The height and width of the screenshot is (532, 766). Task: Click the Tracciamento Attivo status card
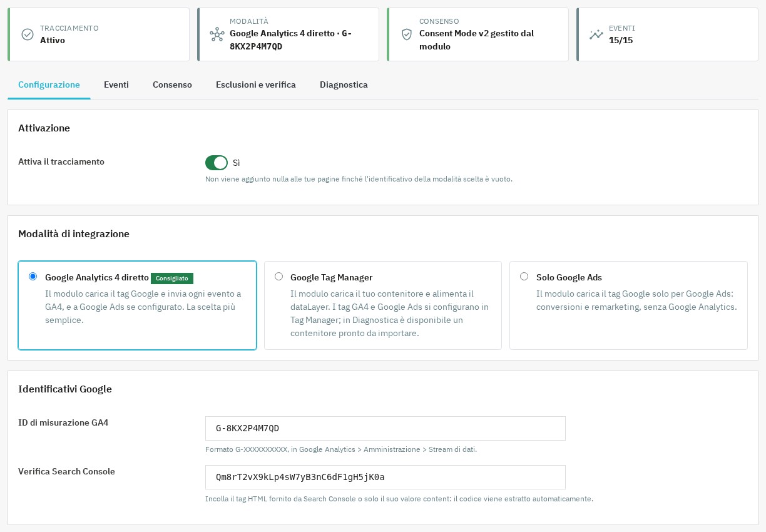click(x=98, y=34)
